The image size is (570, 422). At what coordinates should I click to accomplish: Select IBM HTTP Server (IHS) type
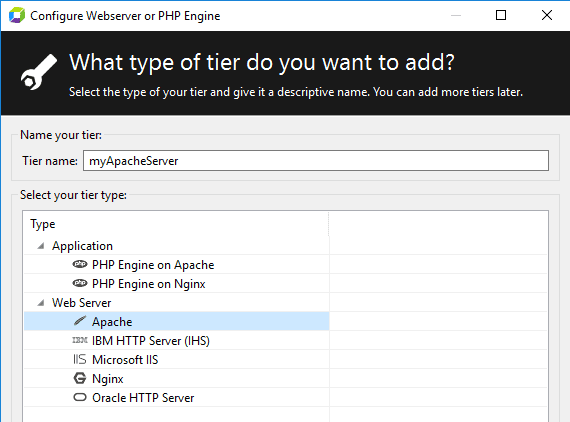click(x=177, y=340)
